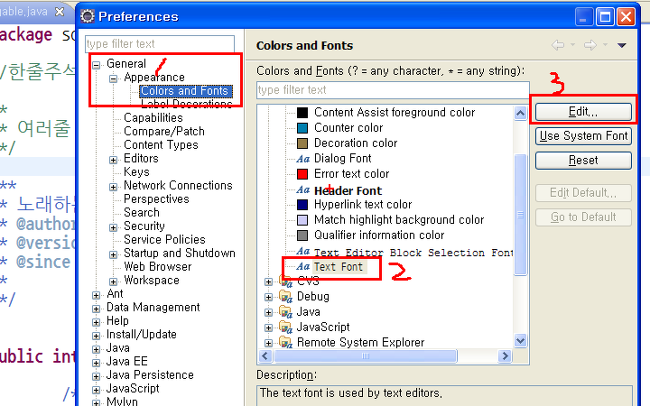650x406 pixels.
Task: Click the Edit... button
Action: (x=583, y=112)
